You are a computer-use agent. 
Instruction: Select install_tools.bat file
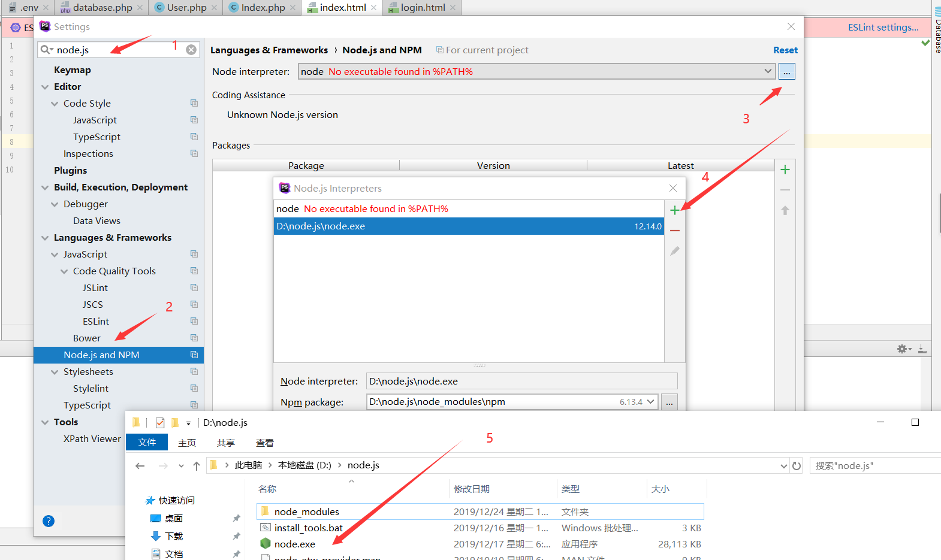coord(308,528)
